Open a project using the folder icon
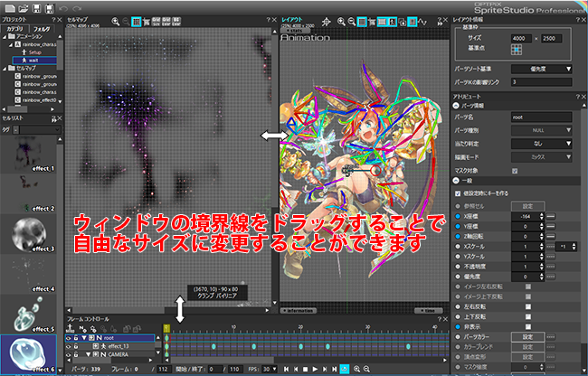The image size is (588, 376). click(24, 8)
